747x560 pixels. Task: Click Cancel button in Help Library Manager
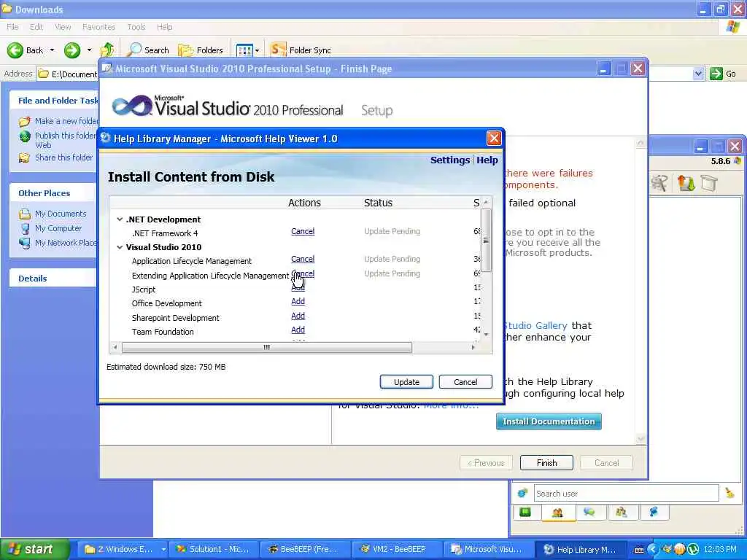[465, 382]
